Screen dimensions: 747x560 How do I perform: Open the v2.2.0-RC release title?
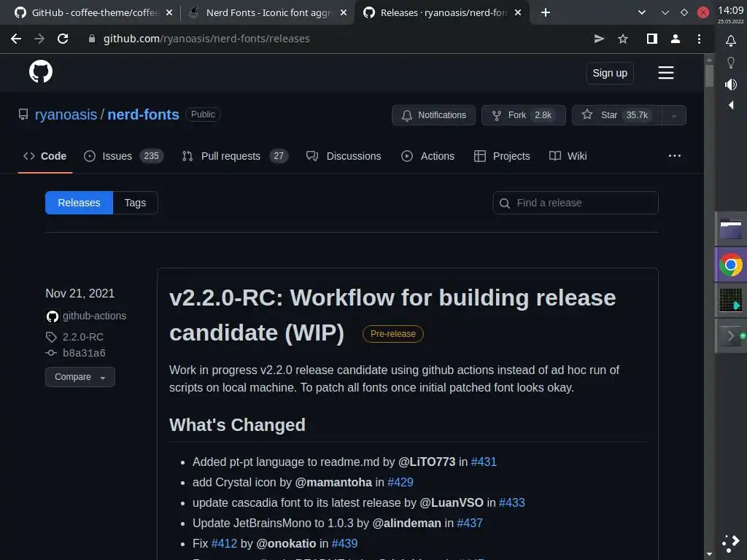392,315
